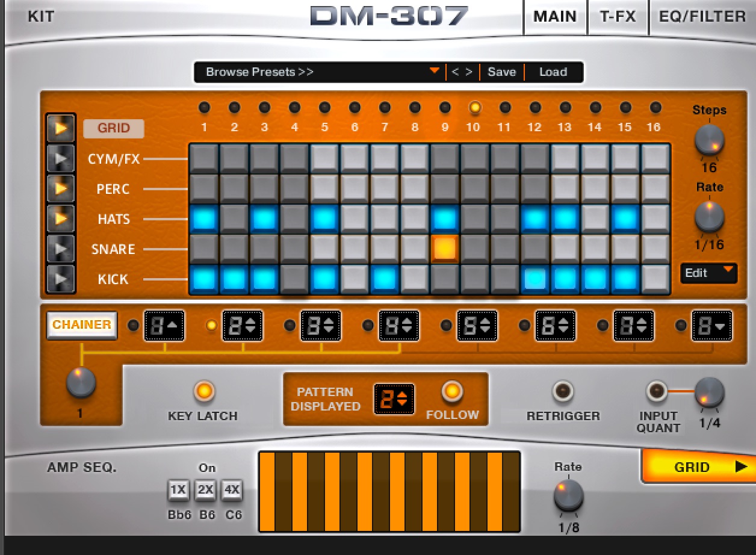Viewport: 756px width, 555px height.
Task: Click the HATS row play arrow
Action: point(61,219)
